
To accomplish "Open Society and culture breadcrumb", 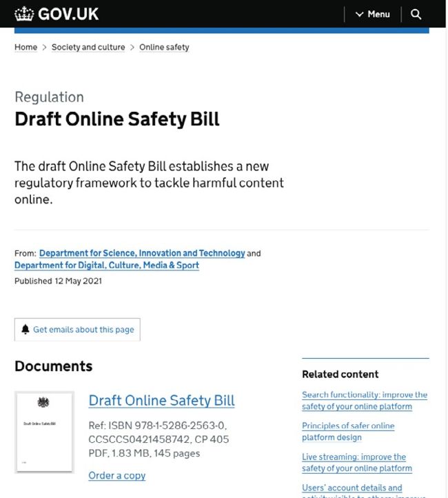I will 88,48.
